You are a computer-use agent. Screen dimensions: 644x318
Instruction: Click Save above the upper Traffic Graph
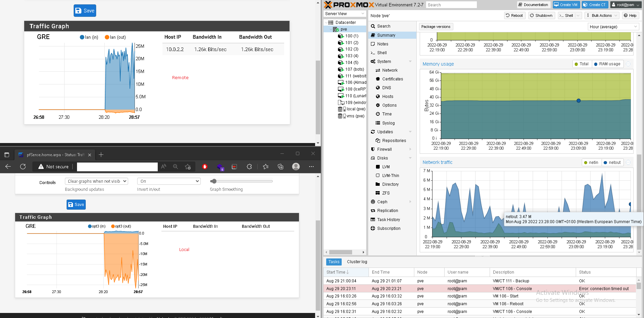[85, 11]
